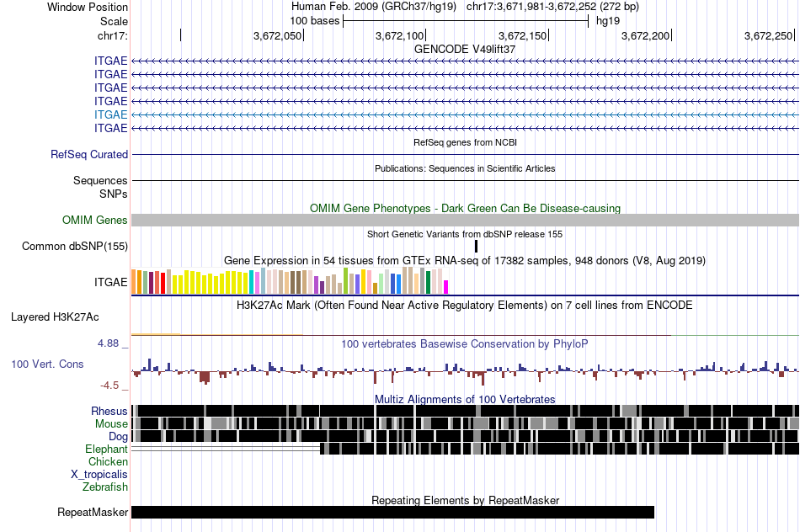The height and width of the screenshot is (532, 800).
Task: Open the H3K27Ac Mark track title
Action: pyautogui.click(x=465, y=305)
